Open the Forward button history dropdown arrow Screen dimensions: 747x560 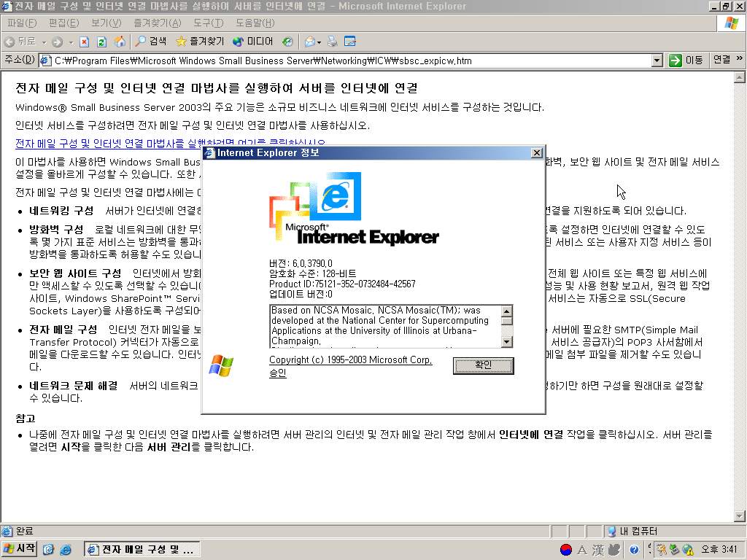pyautogui.click(x=71, y=42)
